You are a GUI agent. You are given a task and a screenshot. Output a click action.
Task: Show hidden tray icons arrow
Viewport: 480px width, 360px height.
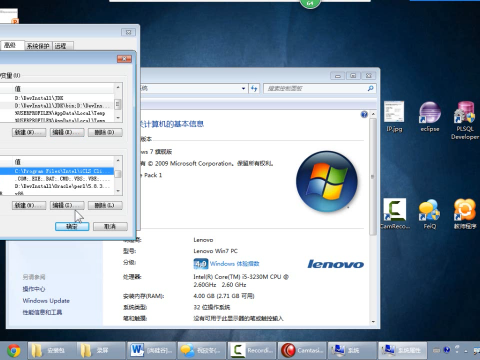click(x=466, y=351)
